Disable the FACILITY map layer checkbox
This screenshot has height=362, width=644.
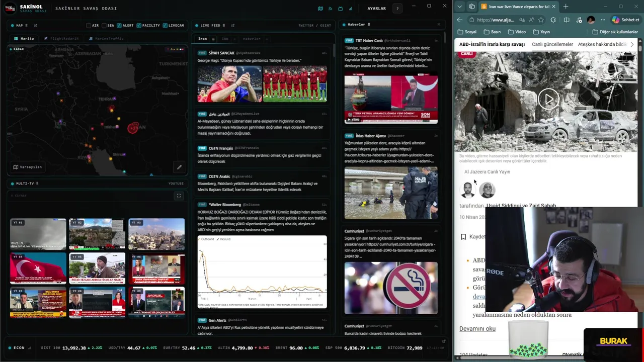coord(139,25)
